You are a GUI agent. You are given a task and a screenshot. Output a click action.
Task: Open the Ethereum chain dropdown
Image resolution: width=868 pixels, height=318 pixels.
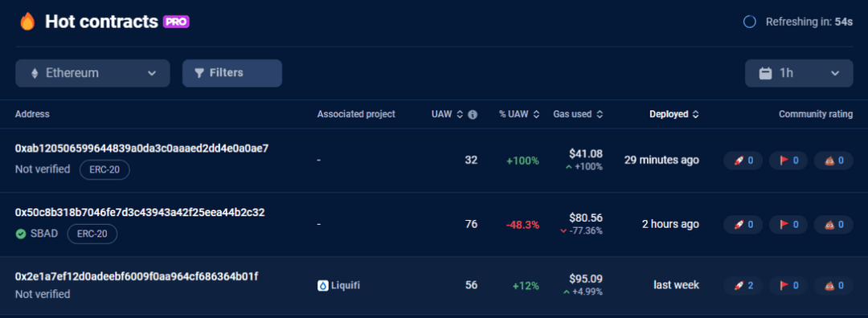click(92, 73)
